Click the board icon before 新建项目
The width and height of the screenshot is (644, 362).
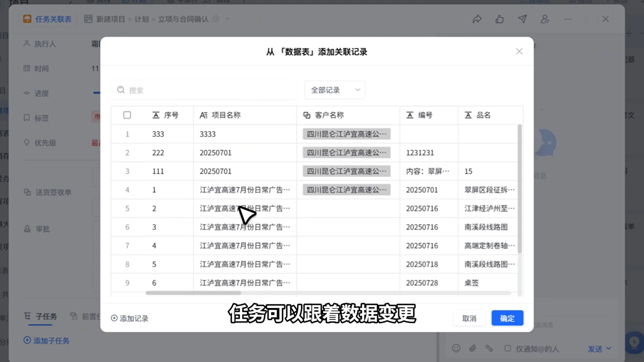coord(88,19)
